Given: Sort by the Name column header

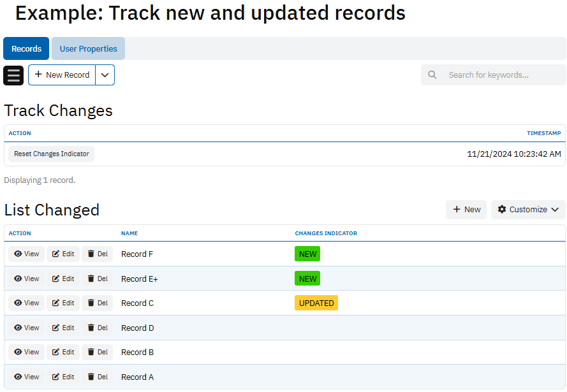Looking at the screenshot, I should click(x=129, y=233).
